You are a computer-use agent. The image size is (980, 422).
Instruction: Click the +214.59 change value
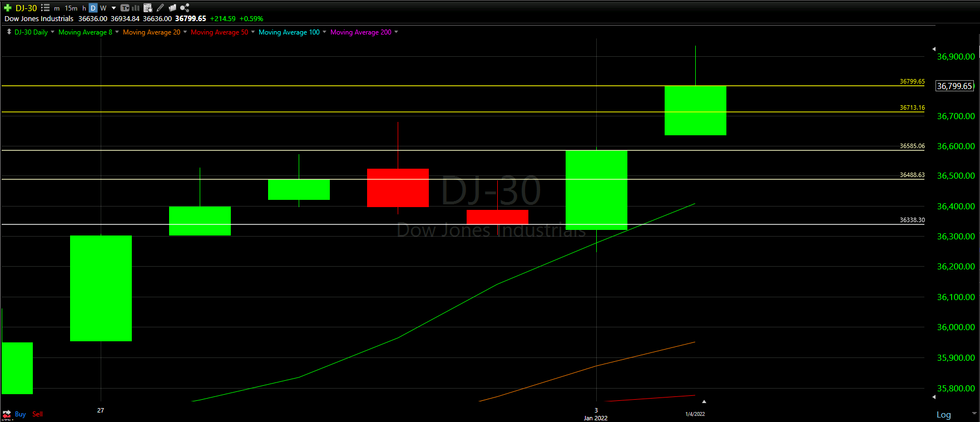point(223,19)
